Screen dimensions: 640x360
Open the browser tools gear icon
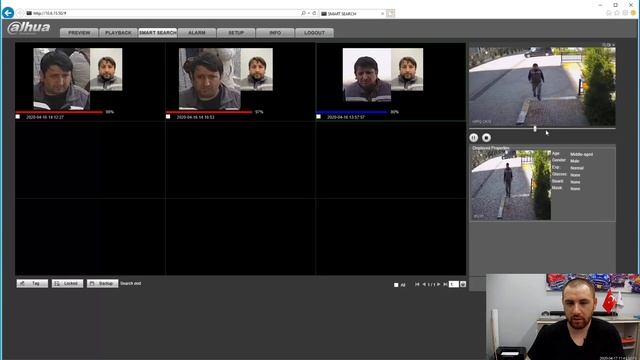point(625,13)
